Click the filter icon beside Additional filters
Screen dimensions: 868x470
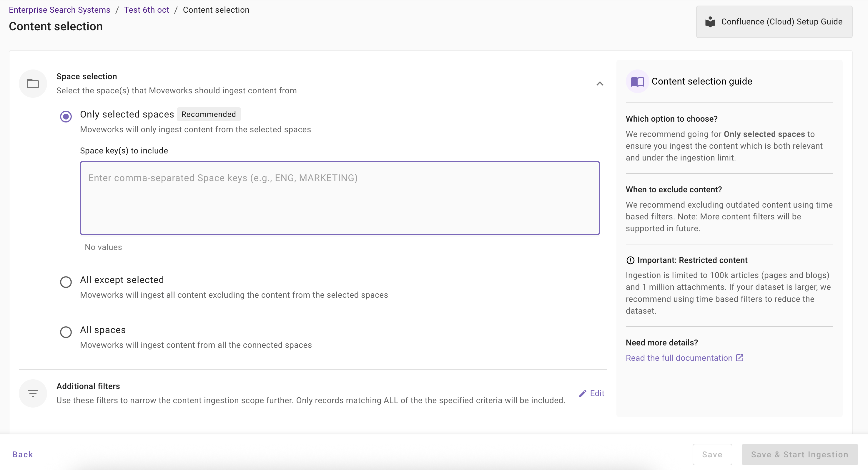[33, 393]
